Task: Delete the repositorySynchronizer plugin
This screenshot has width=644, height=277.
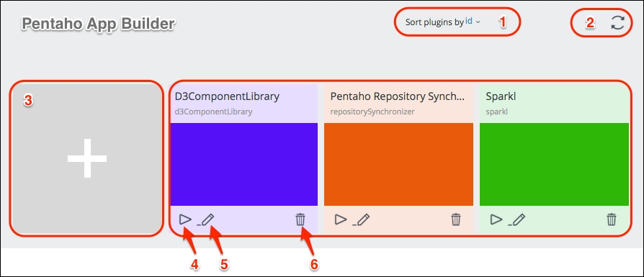Action: [x=456, y=219]
